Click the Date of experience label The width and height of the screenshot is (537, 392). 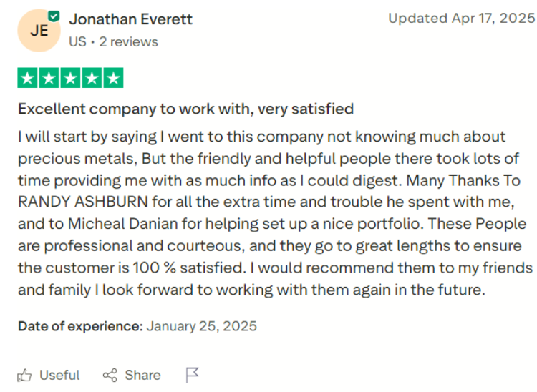click(80, 326)
